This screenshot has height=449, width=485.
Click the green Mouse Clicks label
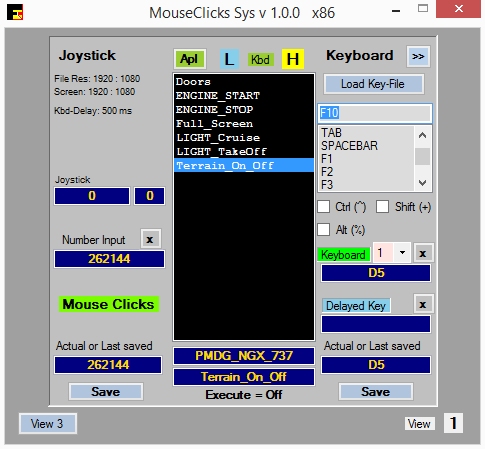click(x=109, y=304)
